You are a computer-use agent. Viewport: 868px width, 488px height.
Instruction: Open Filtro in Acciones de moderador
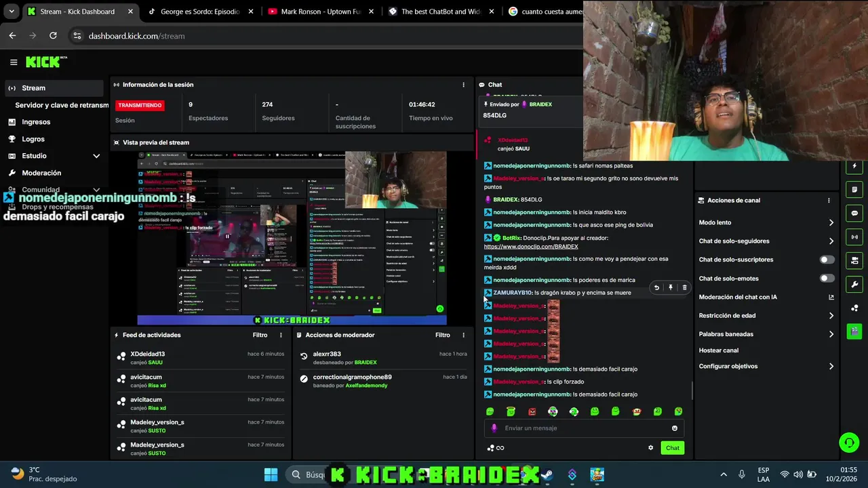[442, 335]
